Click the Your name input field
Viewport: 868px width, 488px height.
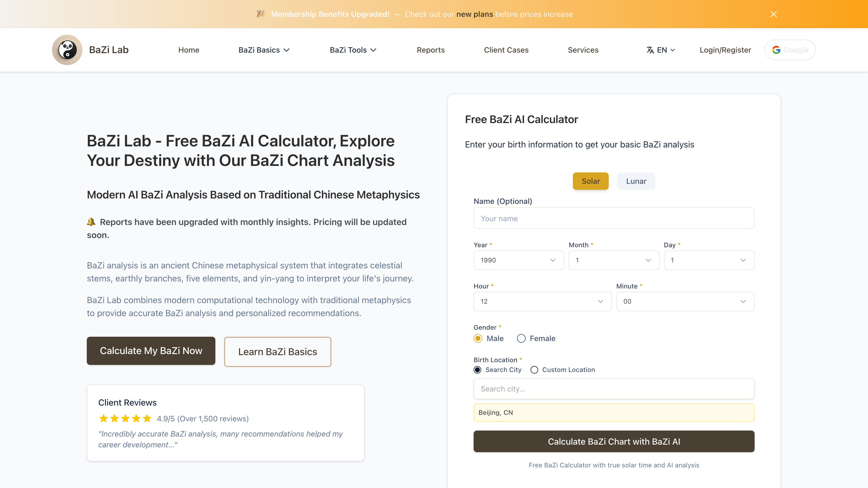[613, 218]
